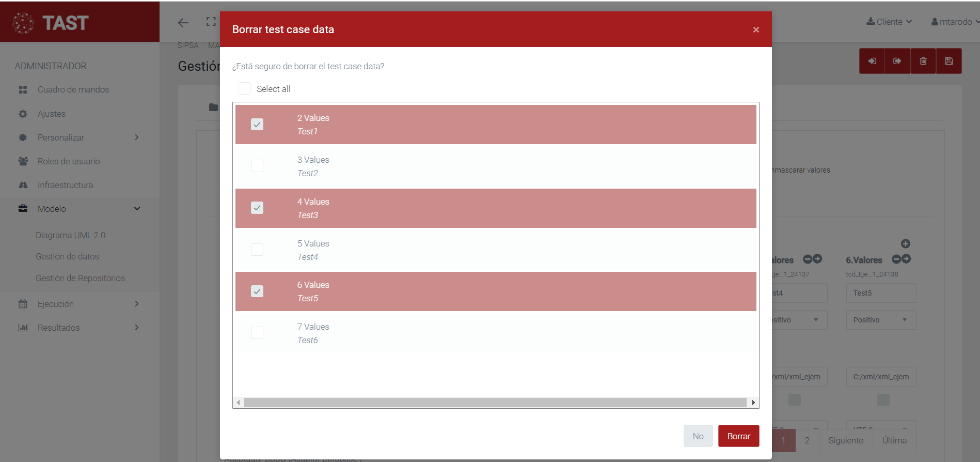Open the Cliente dropdown
This screenshot has width=980, height=462.
click(x=889, y=22)
